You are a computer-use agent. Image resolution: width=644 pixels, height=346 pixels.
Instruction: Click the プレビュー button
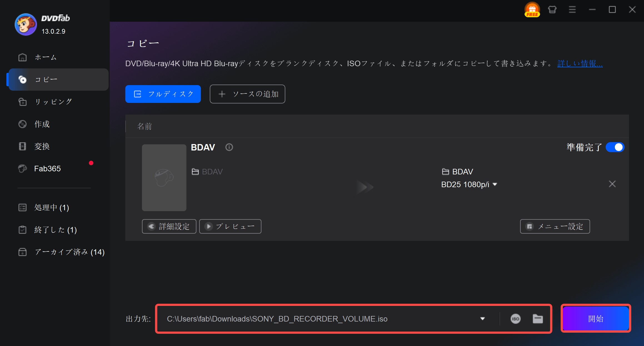(230, 226)
